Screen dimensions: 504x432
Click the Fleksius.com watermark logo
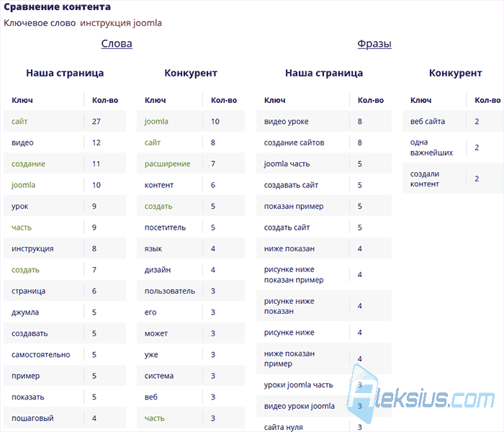(x=420, y=396)
